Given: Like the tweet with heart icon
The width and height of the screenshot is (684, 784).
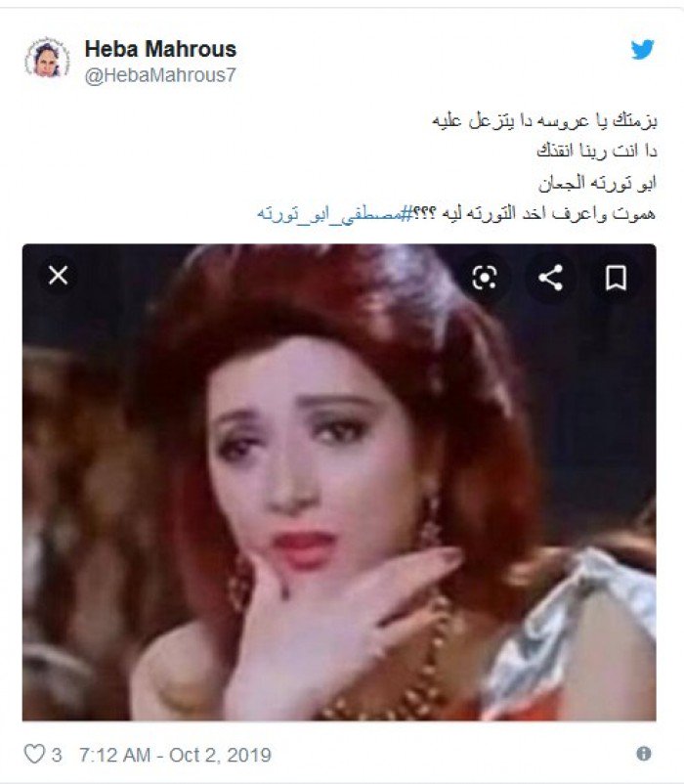Looking at the screenshot, I should pos(34,754).
